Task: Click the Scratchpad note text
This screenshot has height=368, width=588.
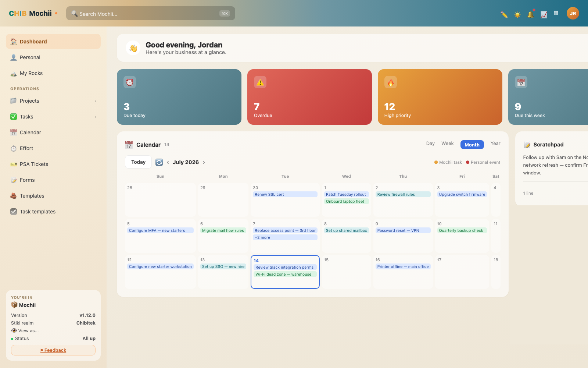Action: (555, 165)
